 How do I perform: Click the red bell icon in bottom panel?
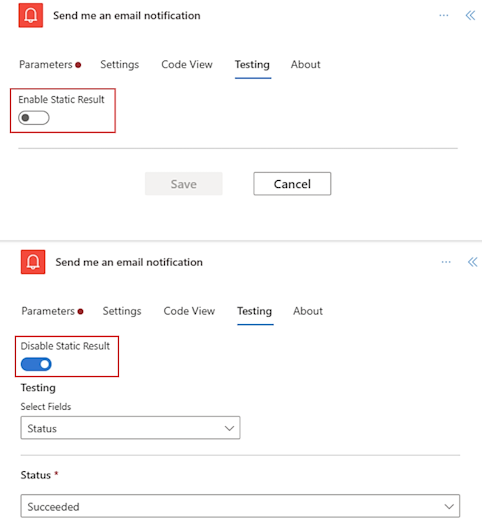pyautogui.click(x=33, y=262)
